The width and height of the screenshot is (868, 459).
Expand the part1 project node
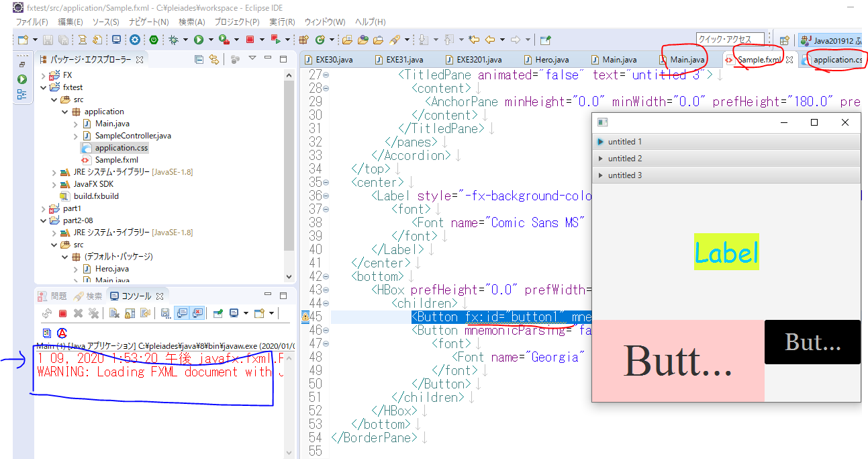pos(44,208)
